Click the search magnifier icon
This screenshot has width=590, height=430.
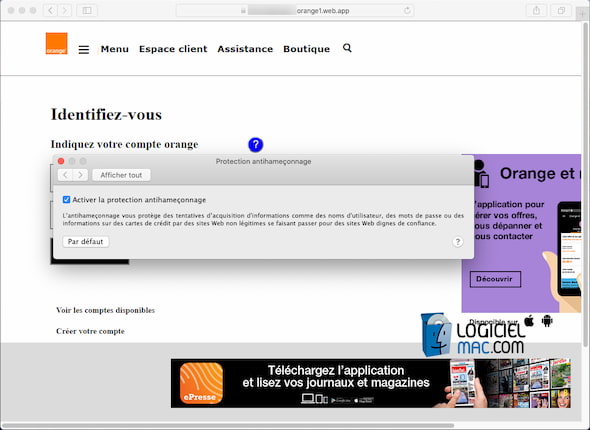[x=347, y=48]
